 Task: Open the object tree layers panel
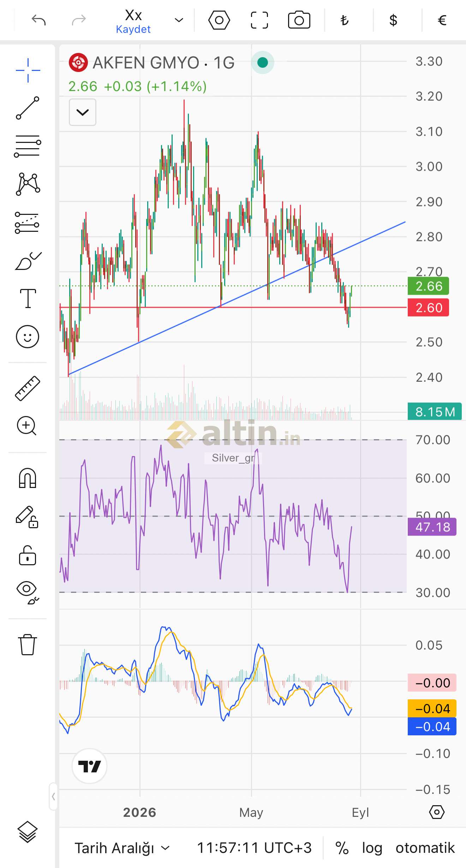(x=28, y=832)
